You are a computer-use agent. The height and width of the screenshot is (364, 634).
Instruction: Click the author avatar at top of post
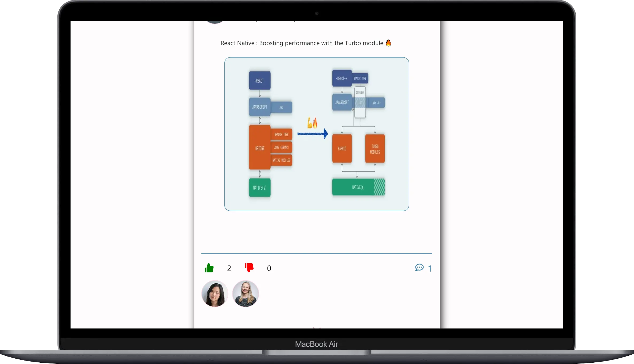coord(215,22)
